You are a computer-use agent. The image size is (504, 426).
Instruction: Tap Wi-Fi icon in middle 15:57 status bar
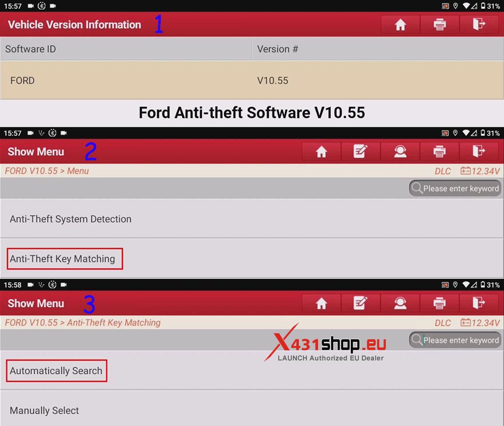tap(466, 133)
